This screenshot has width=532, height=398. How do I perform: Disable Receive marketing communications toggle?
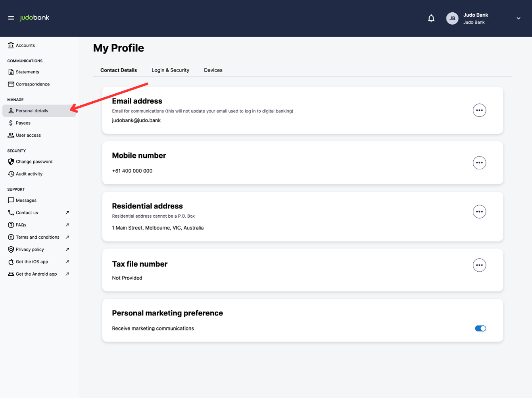point(480,328)
